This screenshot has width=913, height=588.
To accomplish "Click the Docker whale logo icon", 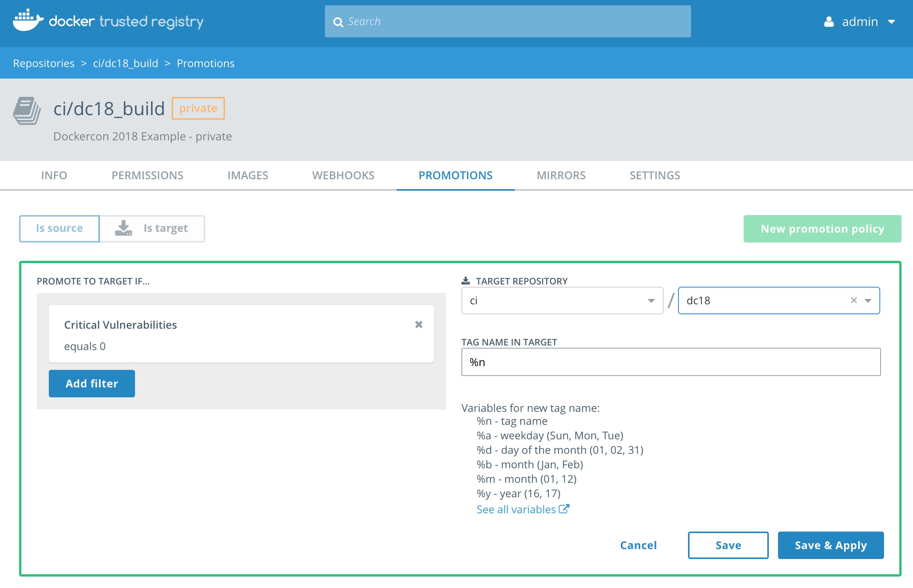I will coord(27,21).
